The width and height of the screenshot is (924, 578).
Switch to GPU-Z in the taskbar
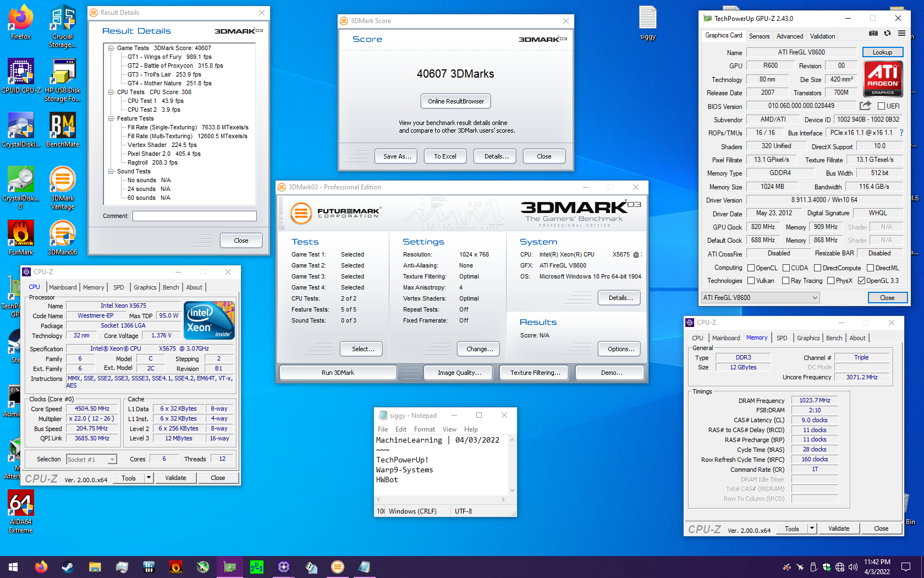pyautogui.click(x=229, y=567)
